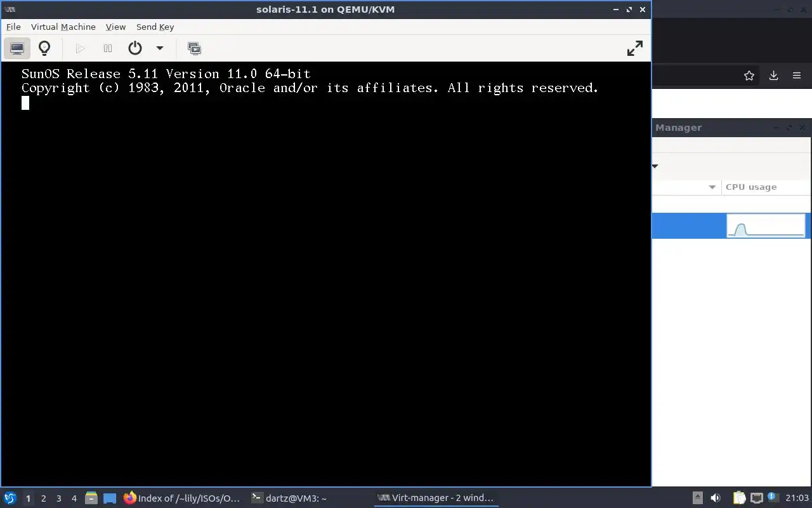Switch to workspace 2
This screenshot has width=812, height=508.
point(43,498)
